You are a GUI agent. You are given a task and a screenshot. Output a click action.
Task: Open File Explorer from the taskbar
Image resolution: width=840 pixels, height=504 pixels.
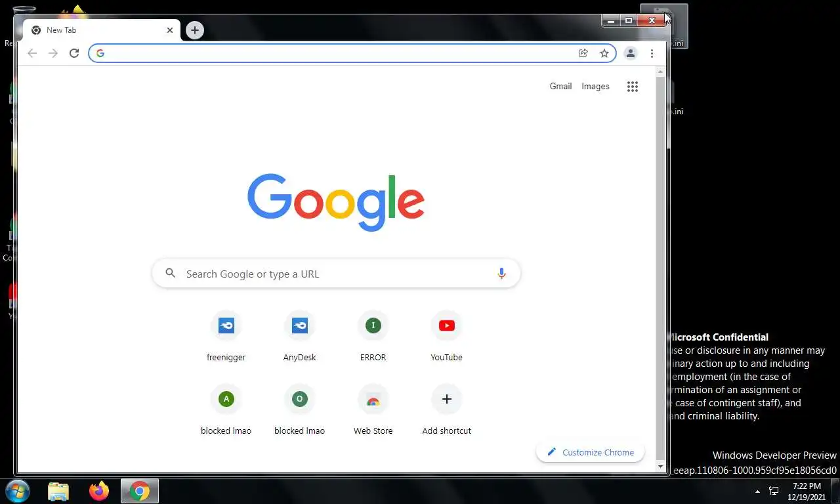point(58,491)
